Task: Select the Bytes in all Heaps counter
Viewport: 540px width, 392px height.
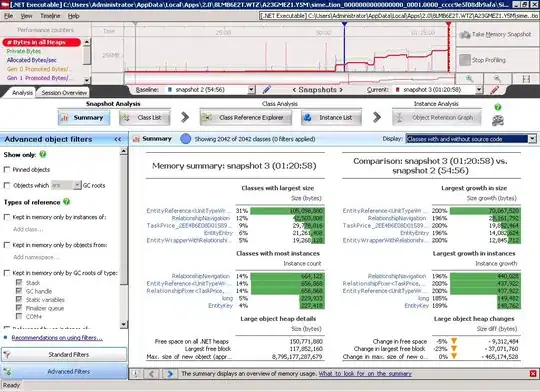Action: 41,42
